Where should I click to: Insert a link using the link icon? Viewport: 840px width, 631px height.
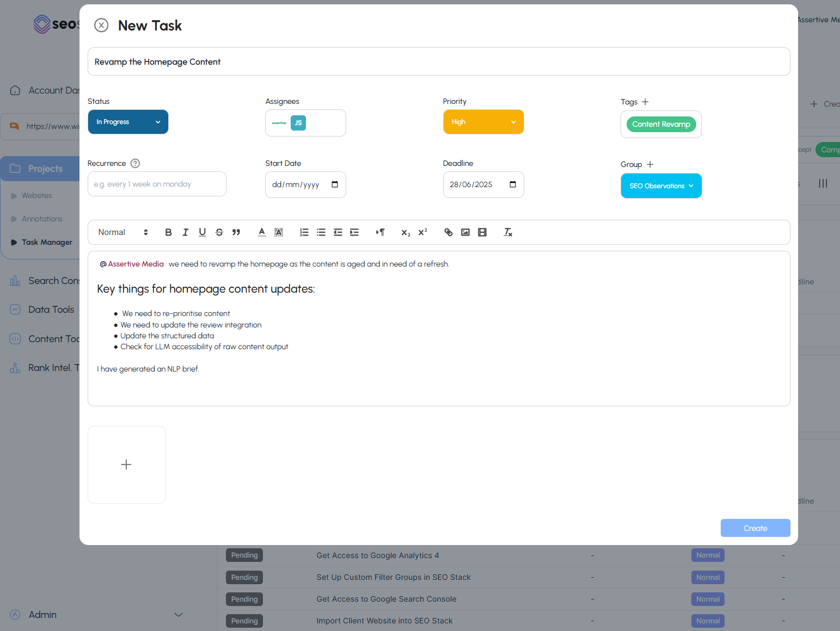448,232
